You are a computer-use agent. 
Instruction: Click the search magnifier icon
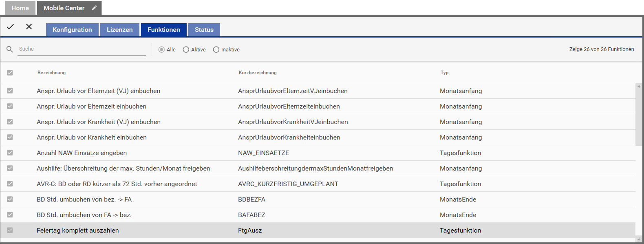10,49
